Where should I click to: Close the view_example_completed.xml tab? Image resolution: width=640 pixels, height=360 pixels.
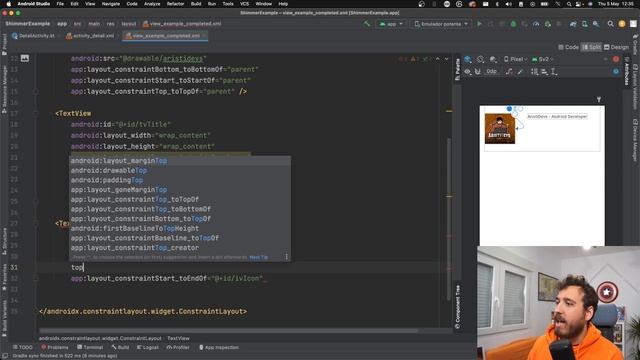(x=204, y=36)
